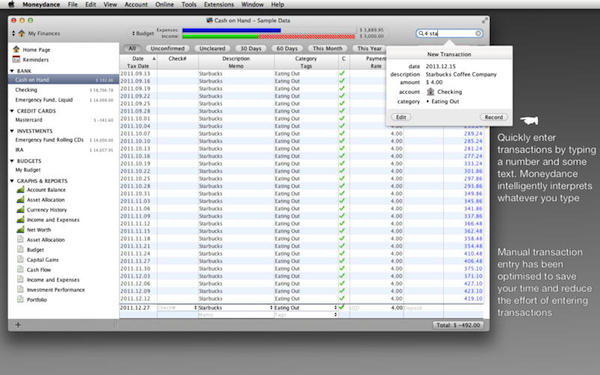Click Edit button in New Transaction popup

click(x=401, y=117)
